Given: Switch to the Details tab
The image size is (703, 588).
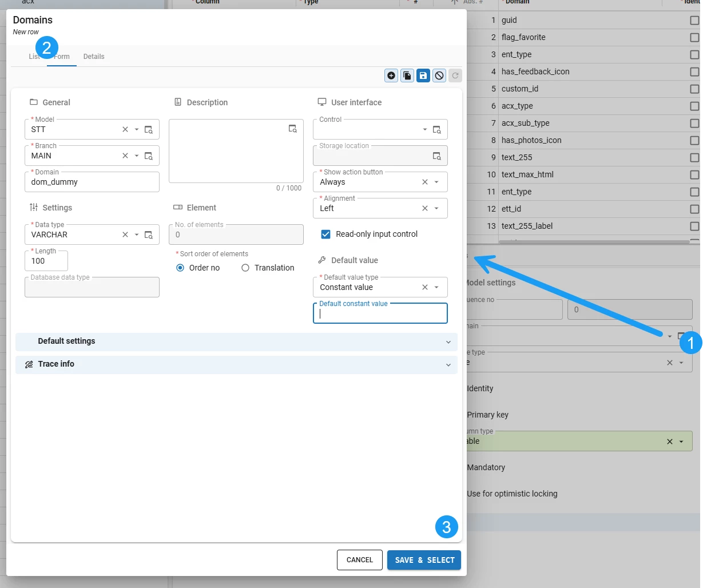Looking at the screenshot, I should click(94, 57).
